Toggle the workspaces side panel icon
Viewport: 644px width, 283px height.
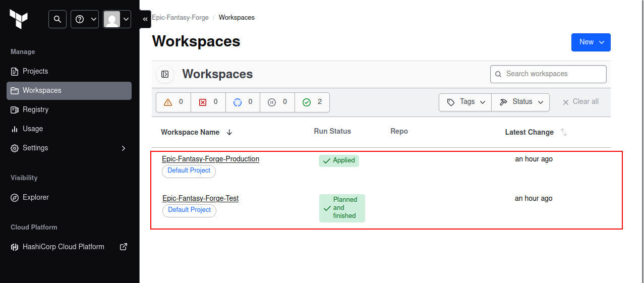click(165, 74)
